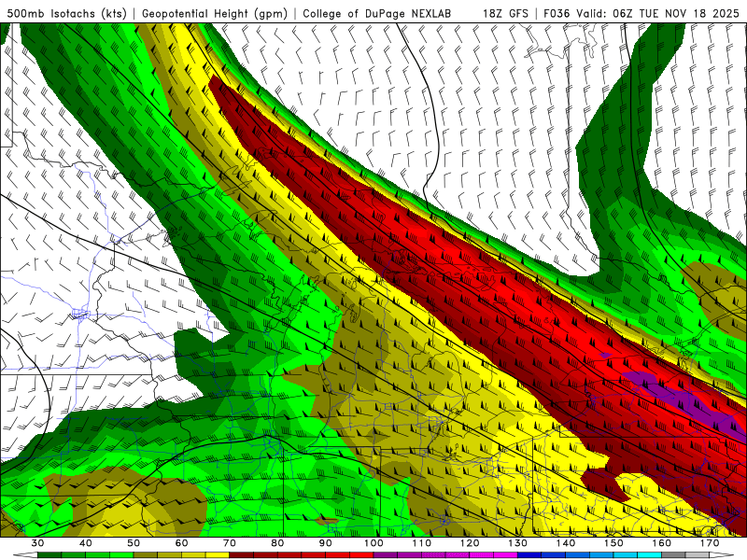
Task: Select the dark blue 130-135 kt legend swatch
Action: [x=529, y=555]
